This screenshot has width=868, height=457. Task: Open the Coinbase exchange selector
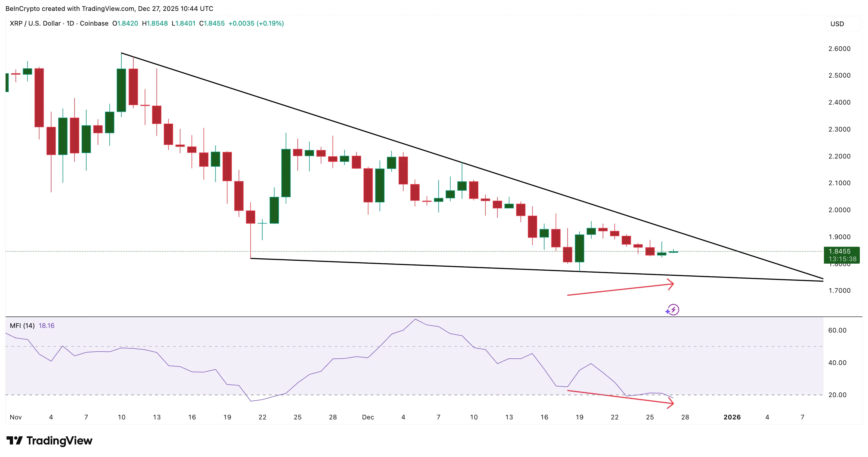click(94, 24)
